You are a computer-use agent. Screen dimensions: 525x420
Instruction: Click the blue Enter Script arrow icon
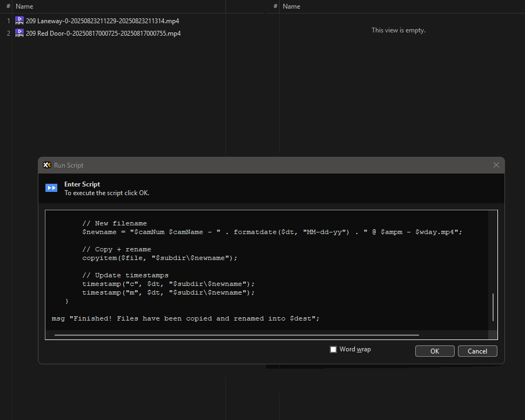(51, 188)
